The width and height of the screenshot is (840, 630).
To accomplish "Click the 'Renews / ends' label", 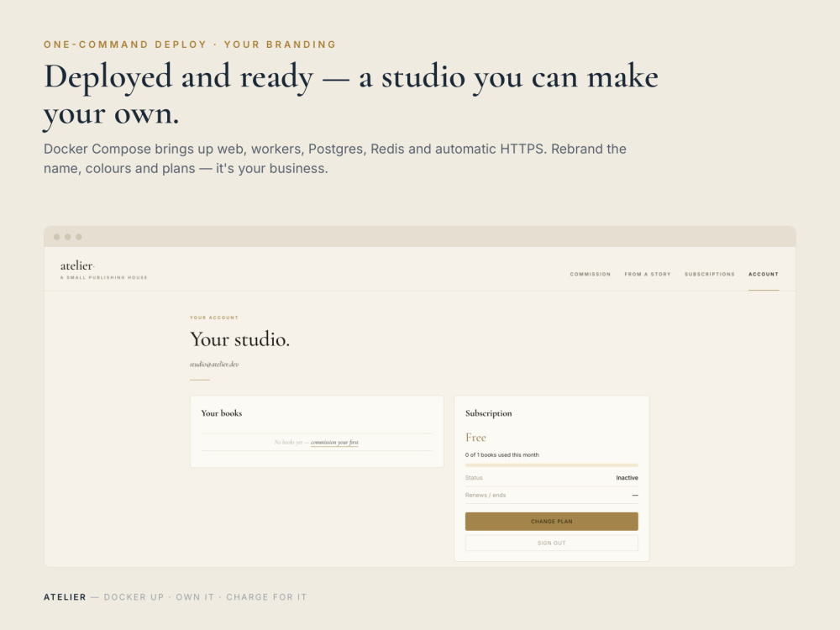I will click(x=486, y=496).
